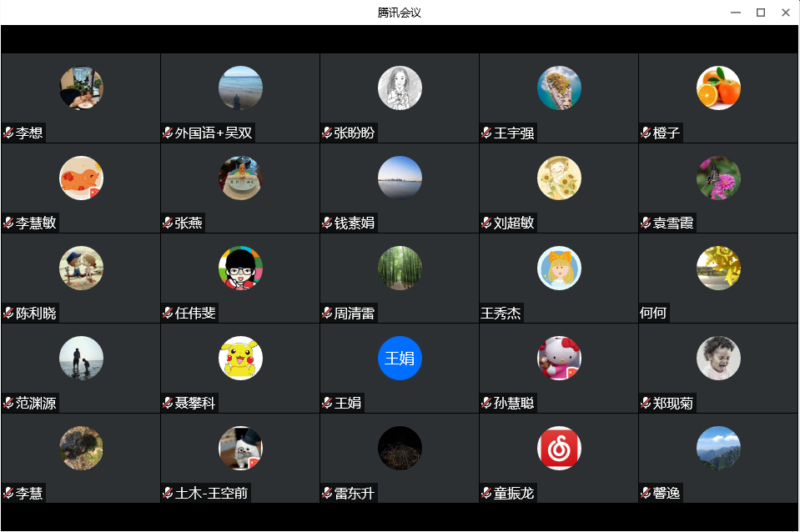Viewport: 800px width, 532px height.
Task: Click the muted mic icon next to 童振龙
Action: pyautogui.click(x=486, y=493)
